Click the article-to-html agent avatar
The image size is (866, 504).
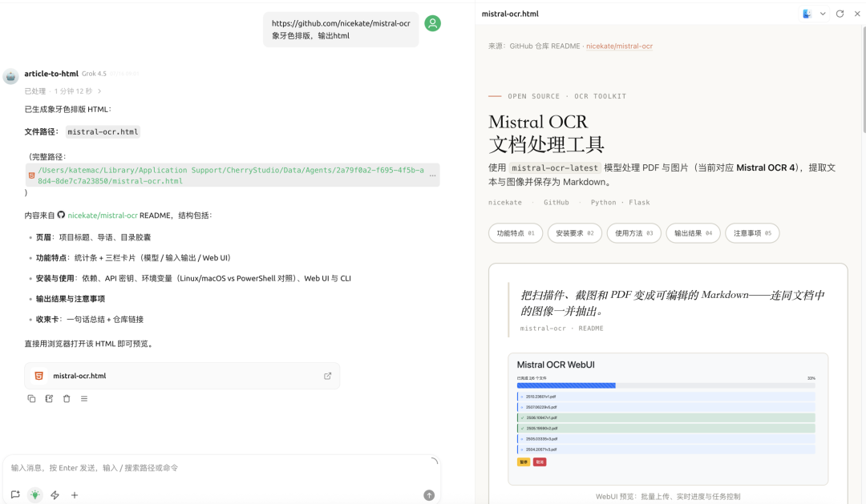point(10,76)
